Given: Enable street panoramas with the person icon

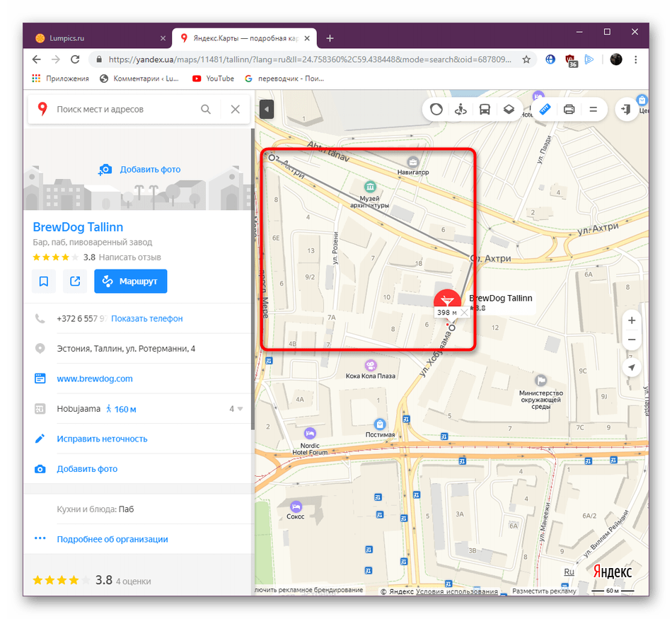Looking at the screenshot, I should (x=460, y=110).
